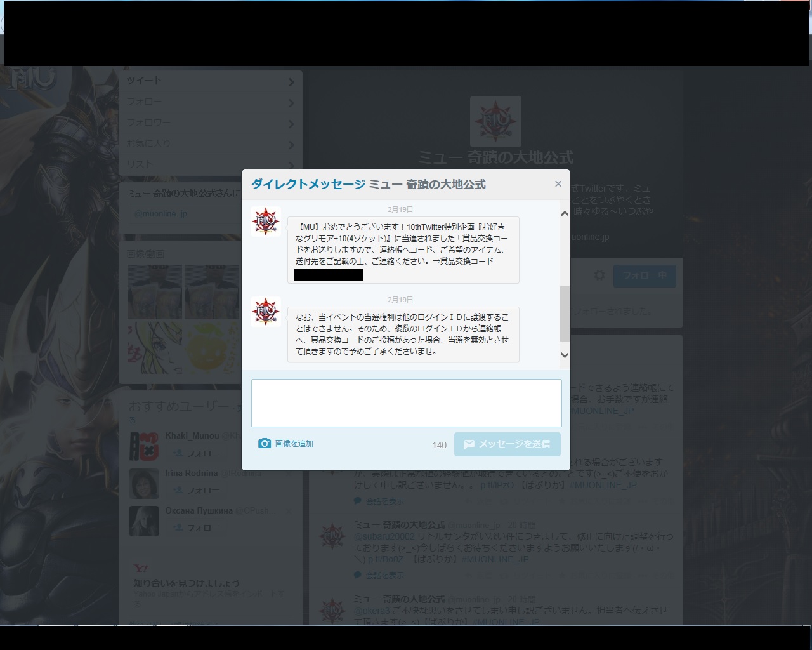Click the message list scrollbar thumb
812x650 pixels.
click(565, 314)
